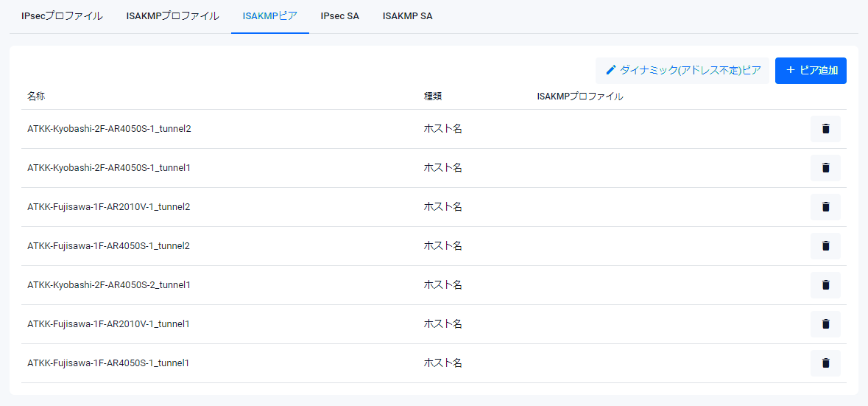Open the IPsecプロファイル tab
The height and width of the screenshot is (406, 868).
[x=62, y=16]
